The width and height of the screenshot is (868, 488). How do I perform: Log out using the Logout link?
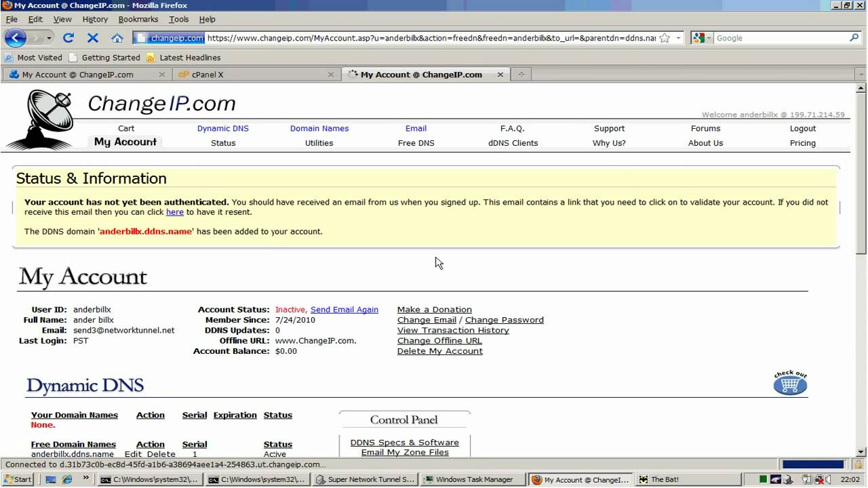803,128
